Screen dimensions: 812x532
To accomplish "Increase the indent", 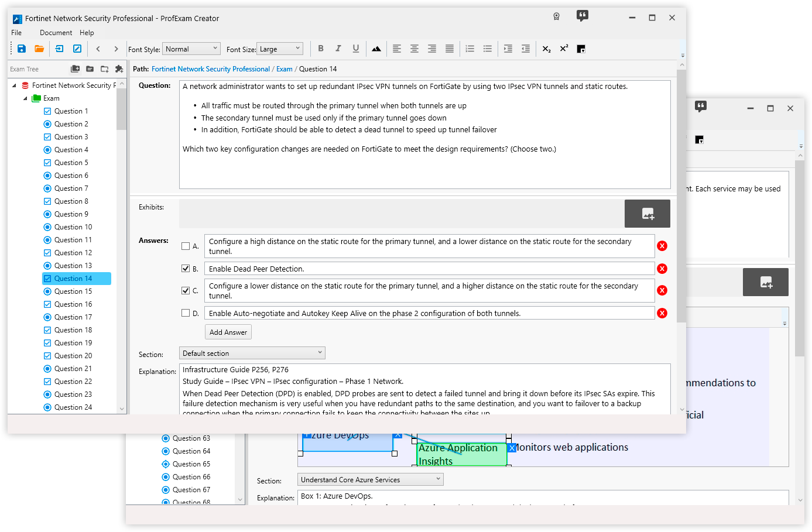I will 508,49.
